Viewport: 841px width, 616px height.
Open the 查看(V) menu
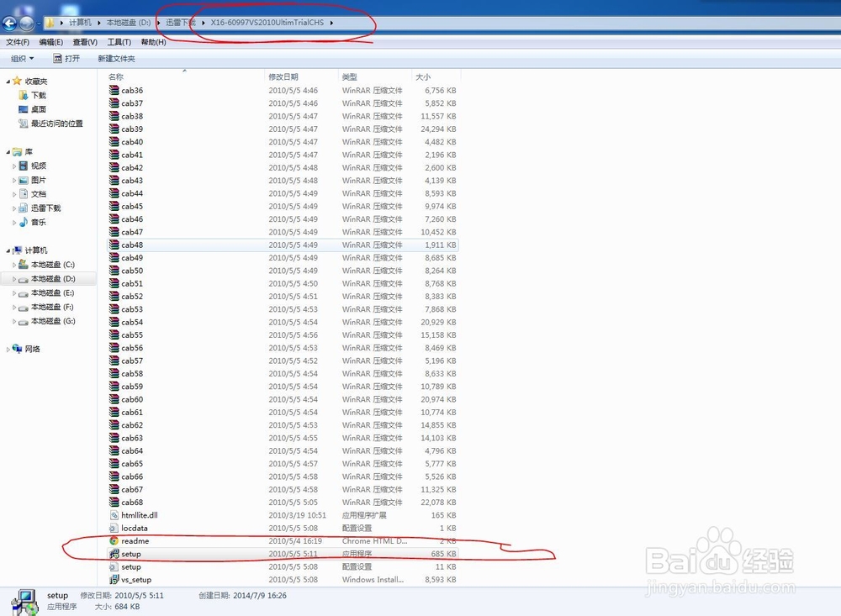click(x=85, y=42)
